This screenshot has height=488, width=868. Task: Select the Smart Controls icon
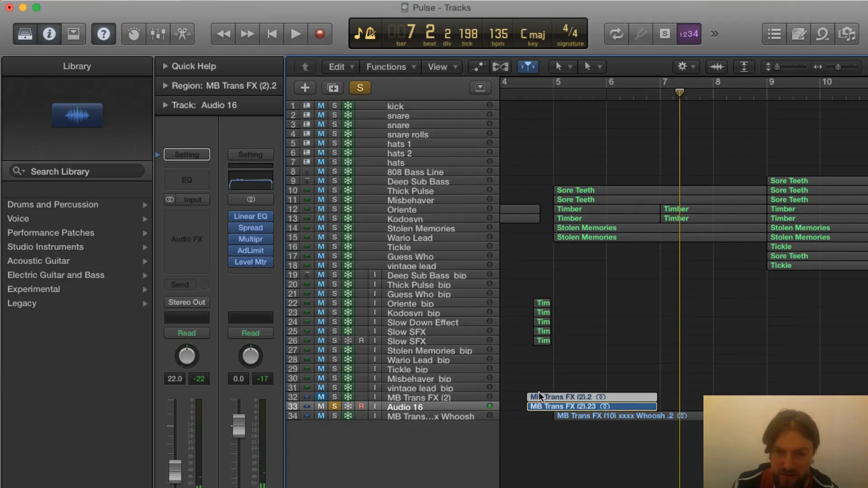point(133,34)
